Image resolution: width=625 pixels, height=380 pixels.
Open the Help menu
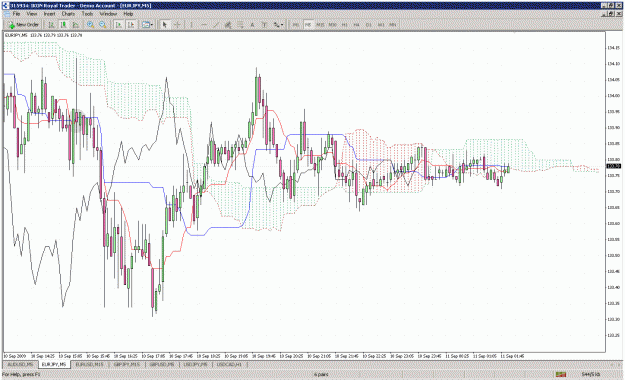click(128, 14)
